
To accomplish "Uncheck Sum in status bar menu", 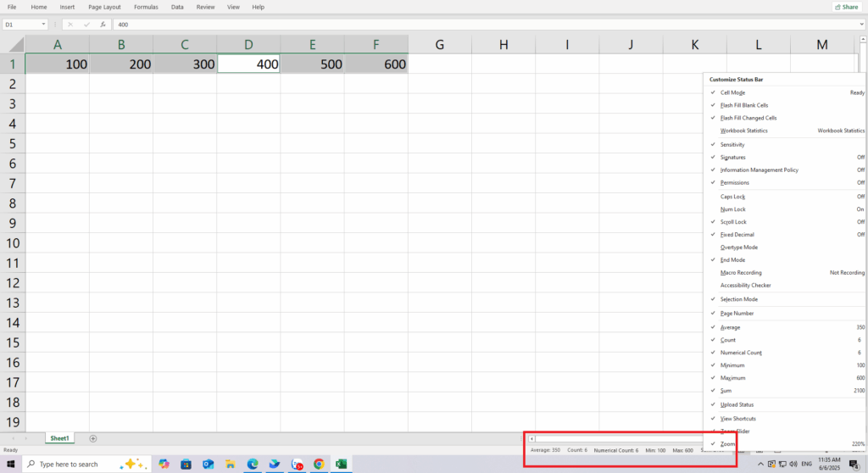I will click(x=787, y=391).
